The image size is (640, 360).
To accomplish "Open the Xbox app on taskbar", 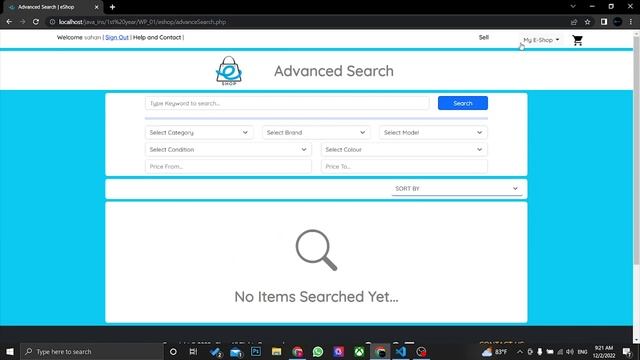I will 359,351.
